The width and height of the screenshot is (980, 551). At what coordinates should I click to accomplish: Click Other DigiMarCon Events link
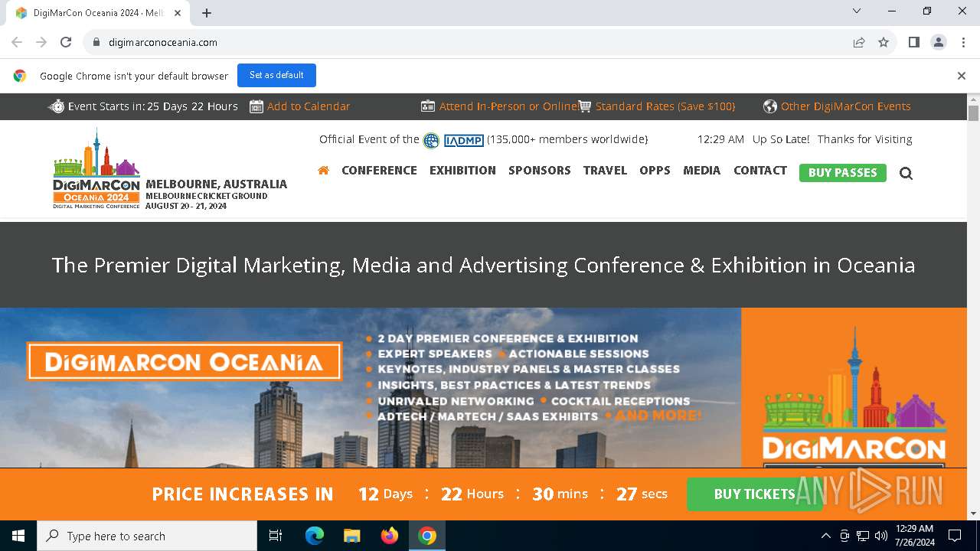846,106
